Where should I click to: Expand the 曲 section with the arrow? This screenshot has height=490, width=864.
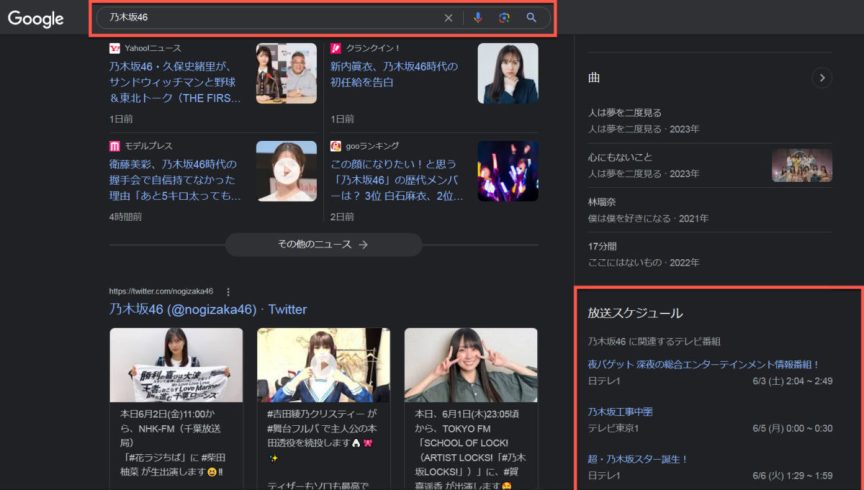pos(822,78)
